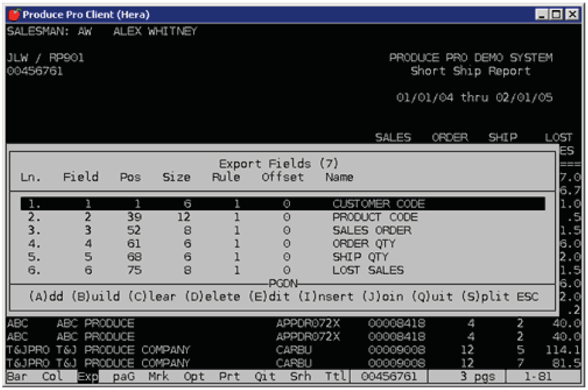Select the Prt option in bottom menu
The height and width of the screenshot is (390, 588).
pyautogui.click(x=229, y=376)
